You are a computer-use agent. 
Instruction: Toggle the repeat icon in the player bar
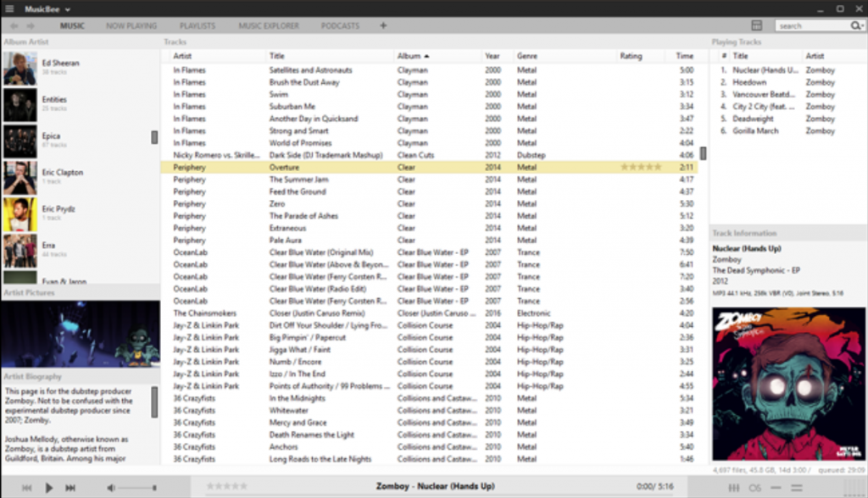point(797,488)
